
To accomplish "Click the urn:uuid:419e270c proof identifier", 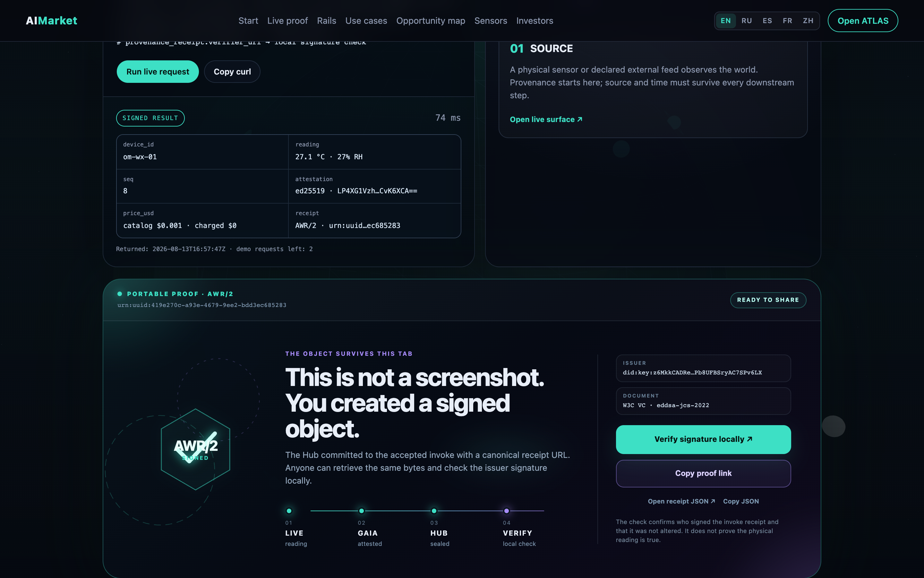I will (x=201, y=305).
